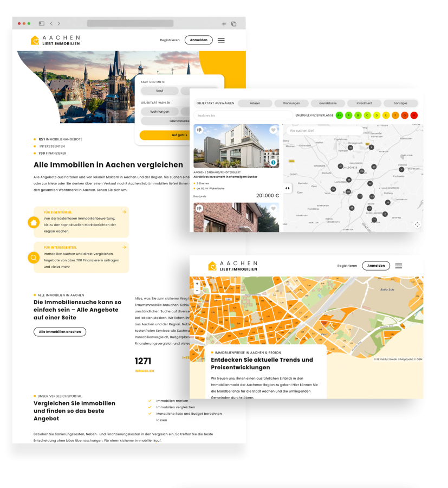Image resolution: width=448 pixels, height=488 pixels.
Task: Select energy class G swatch
Action: point(405,115)
